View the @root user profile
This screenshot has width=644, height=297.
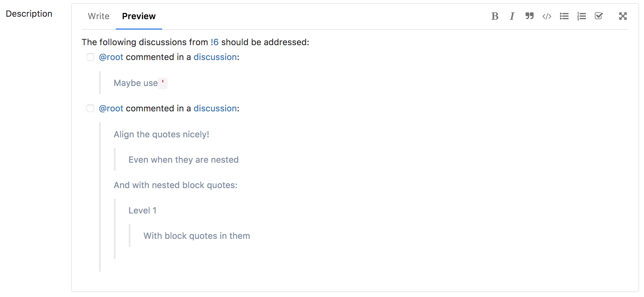click(x=111, y=57)
